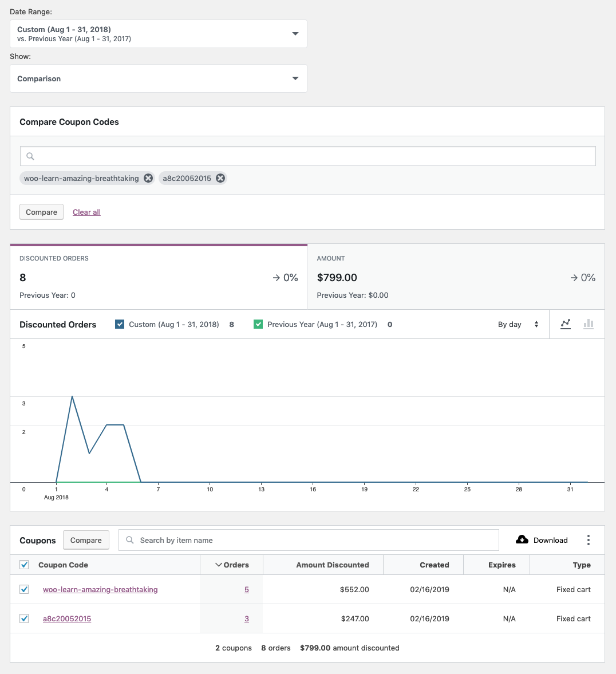Uncheck the select-all Coupon Code checkbox
Image resolution: width=616 pixels, height=674 pixels.
point(25,565)
